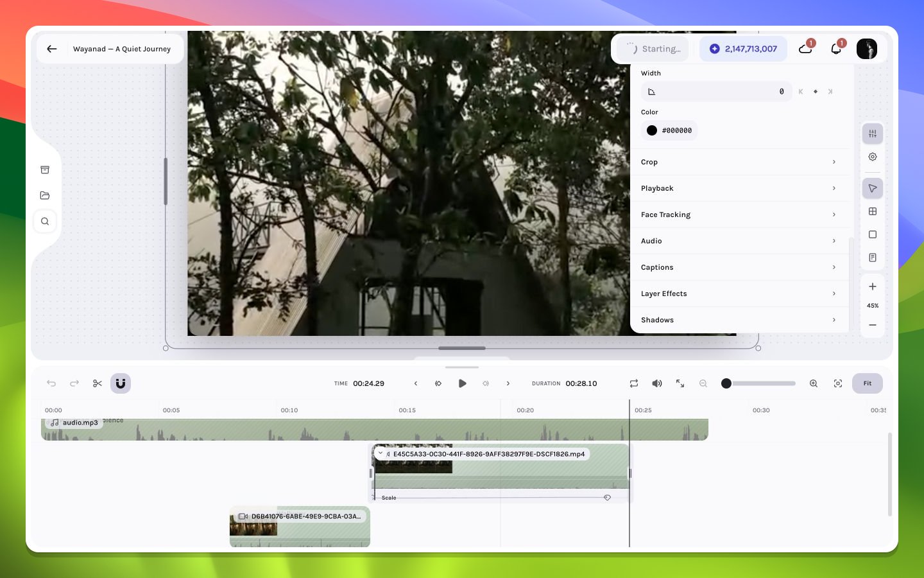924x578 pixels.
Task: Click the scissors split tool
Action: tap(98, 383)
